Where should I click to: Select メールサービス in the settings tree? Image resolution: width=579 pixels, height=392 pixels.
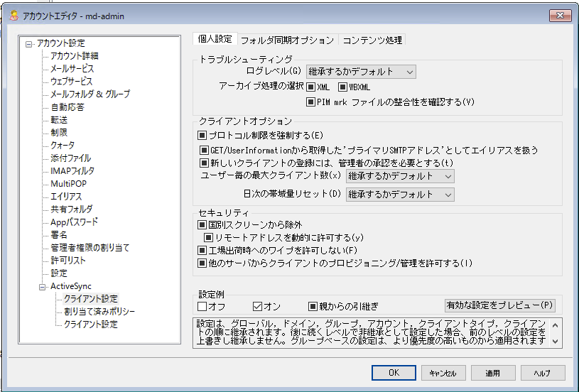72,69
